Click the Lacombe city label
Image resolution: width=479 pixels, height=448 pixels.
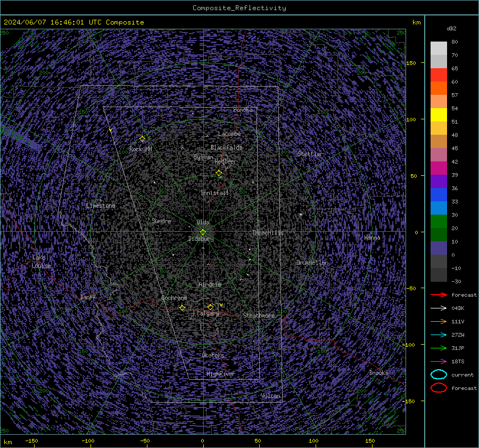tap(229, 134)
